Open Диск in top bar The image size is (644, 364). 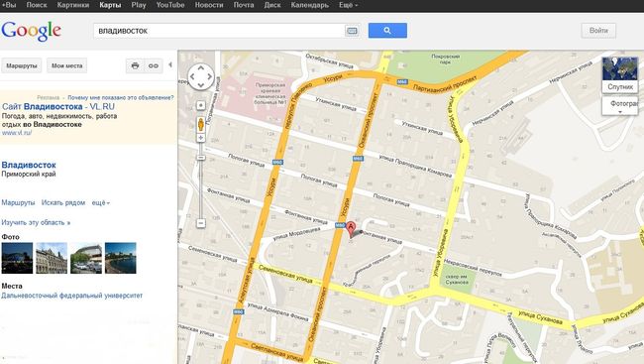point(272,5)
